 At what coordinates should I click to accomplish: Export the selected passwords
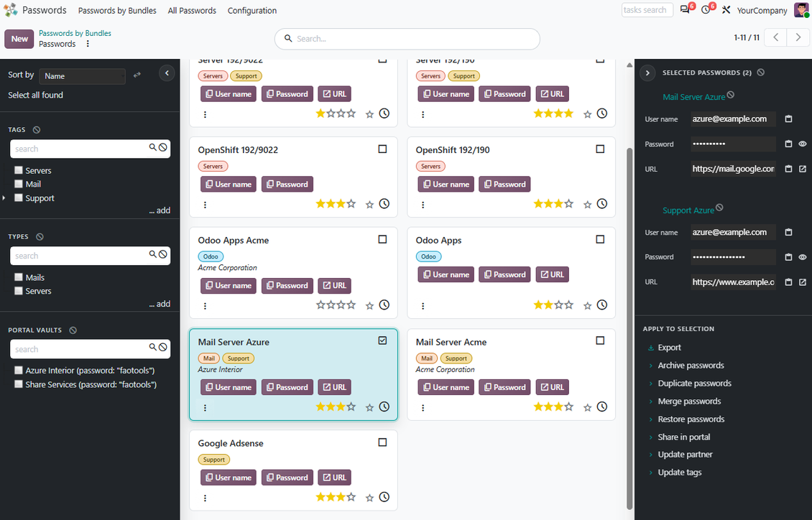(x=669, y=348)
